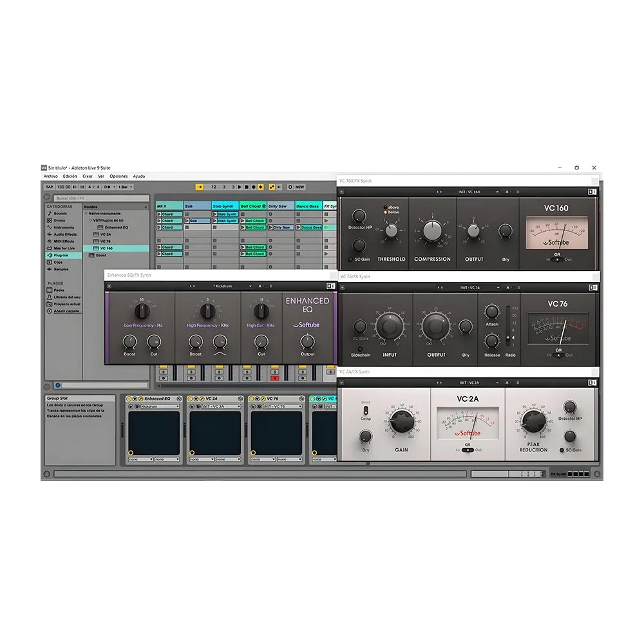Collapse the VSTPlugins 64 bit folder

[91, 220]
